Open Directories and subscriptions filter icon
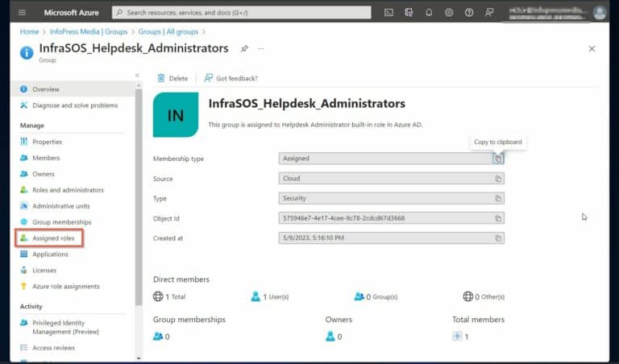The height and width of the screenshot is (364, 619). pos(409,13)
